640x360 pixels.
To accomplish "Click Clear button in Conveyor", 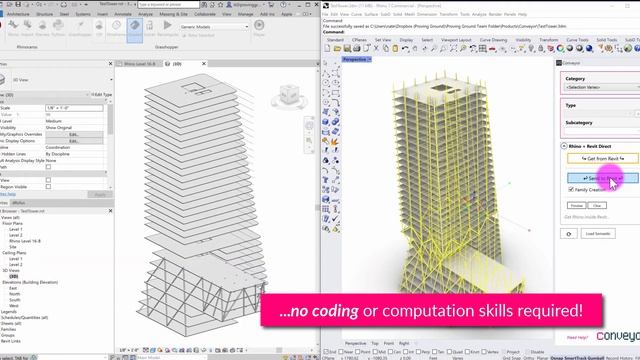I will pos(597,205).
